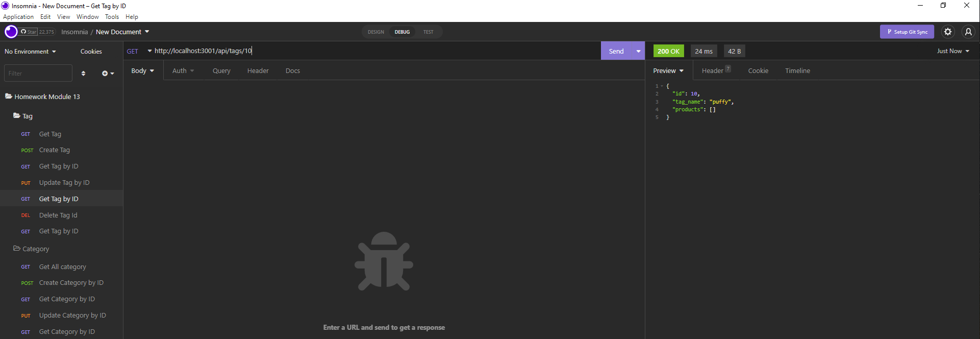Viewport: 980px width, 339px height.
Task: Click the Insomnia purple logo icon
Action: pyautogui.click(x=11, y=32)
